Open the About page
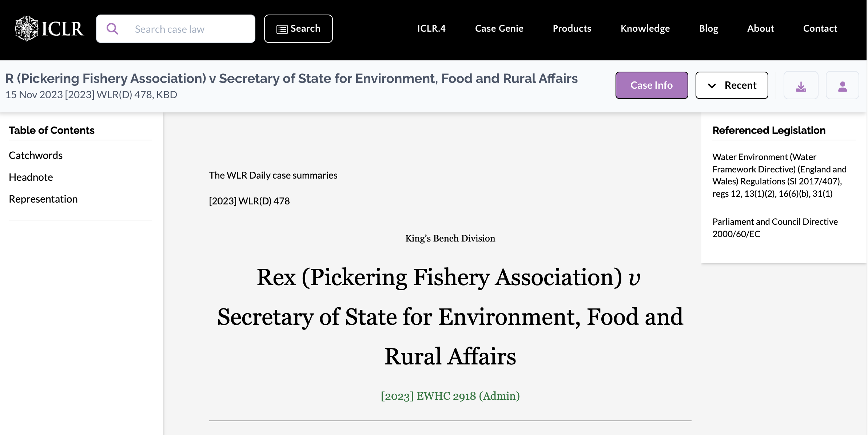 point(760,28)
